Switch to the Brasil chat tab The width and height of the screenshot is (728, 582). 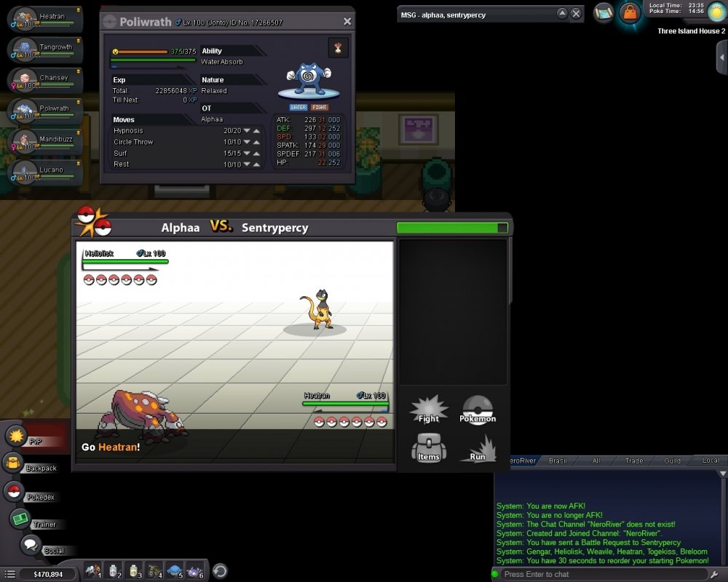558,461
